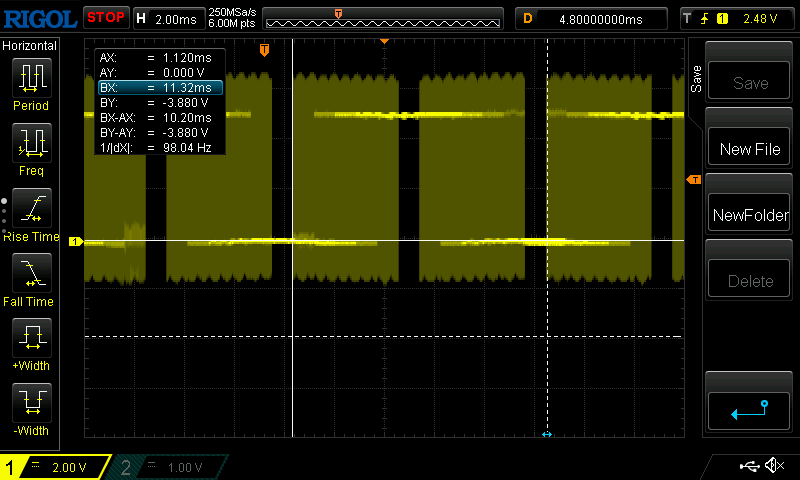
Task: Select the +Width measurement icon
Action: click(31, 337)
